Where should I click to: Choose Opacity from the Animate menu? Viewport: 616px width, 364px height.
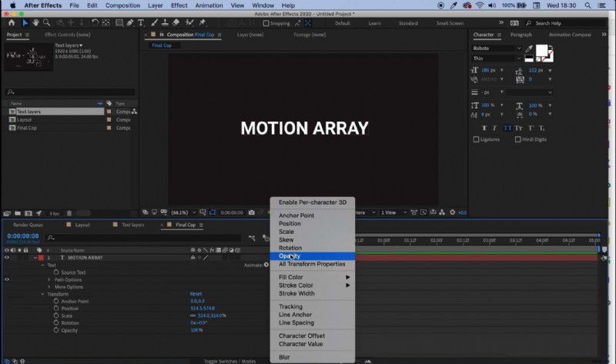pyautogui.click(x=313, y=256)
